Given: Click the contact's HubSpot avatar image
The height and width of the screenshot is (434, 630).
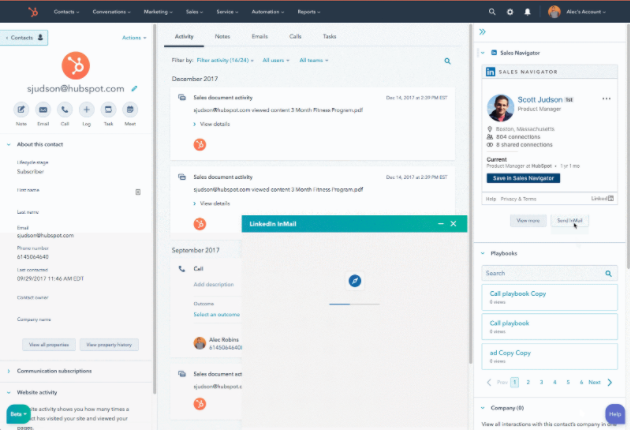Looking at the screenshot, I should pos(76,66).
